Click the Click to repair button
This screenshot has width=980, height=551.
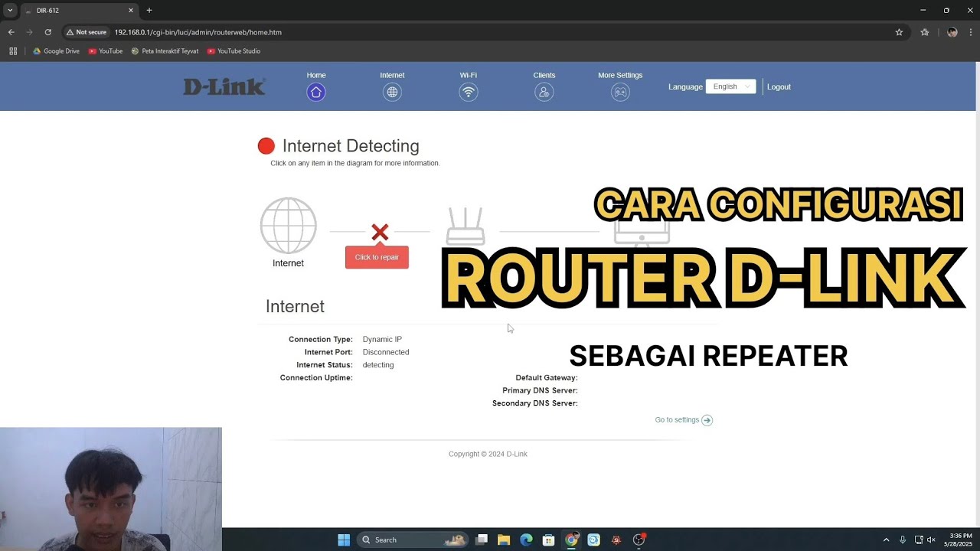(x=377, y=257)
